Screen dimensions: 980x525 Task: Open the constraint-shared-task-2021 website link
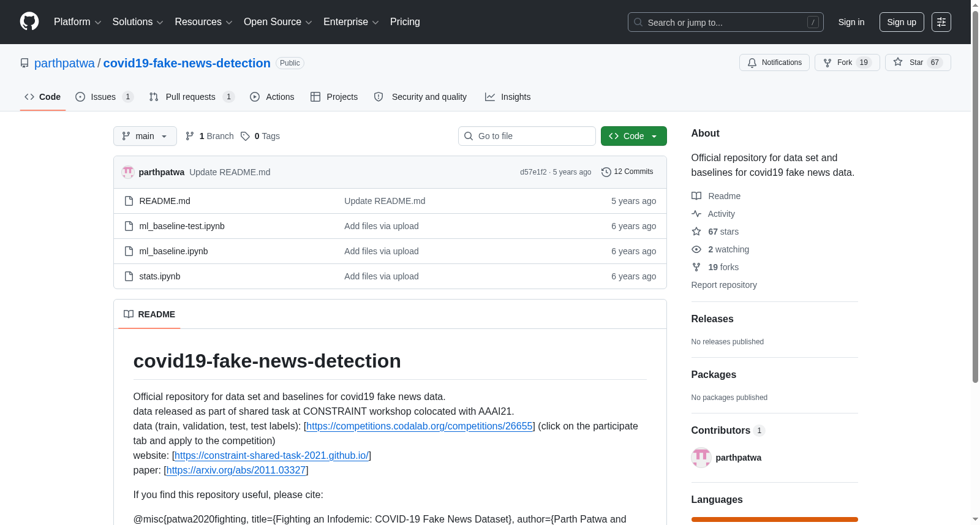(271, 456)
